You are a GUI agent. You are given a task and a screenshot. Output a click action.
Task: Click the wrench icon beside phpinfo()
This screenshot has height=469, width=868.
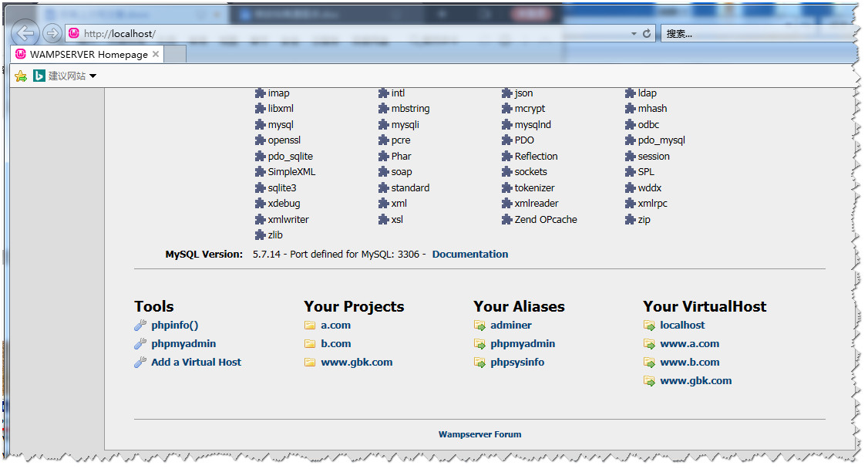(140, 325)
